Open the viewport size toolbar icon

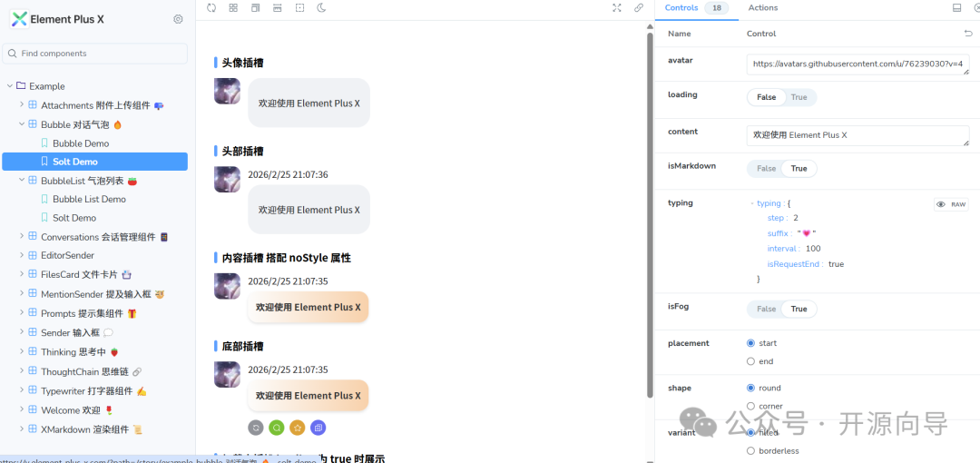point(255,7)
